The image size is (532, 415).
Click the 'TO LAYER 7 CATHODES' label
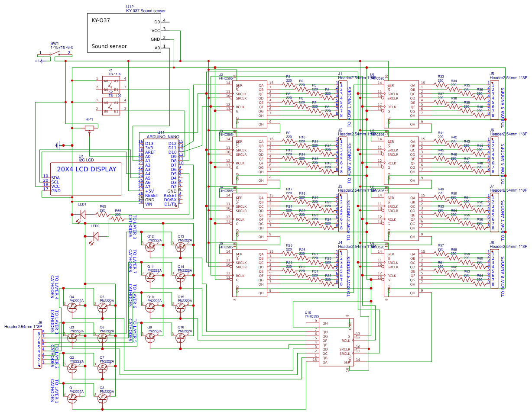(x=132, y=261)
